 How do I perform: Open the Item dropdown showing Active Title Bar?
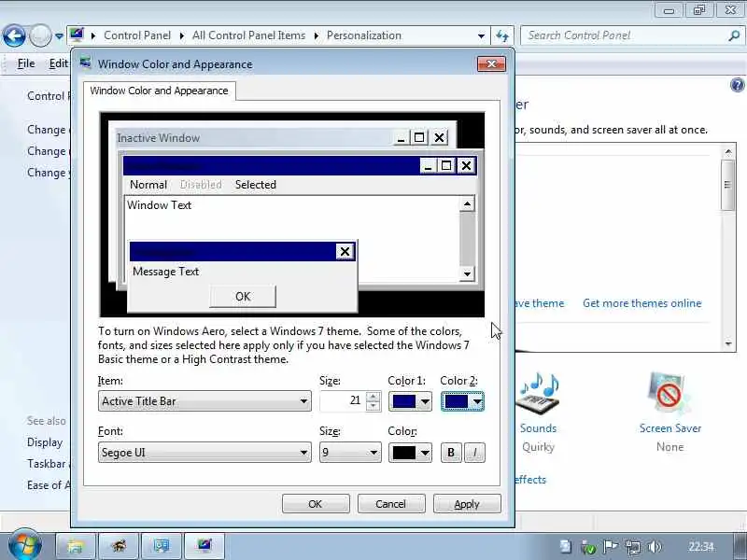pyautogui.click(x=204, y=401)
